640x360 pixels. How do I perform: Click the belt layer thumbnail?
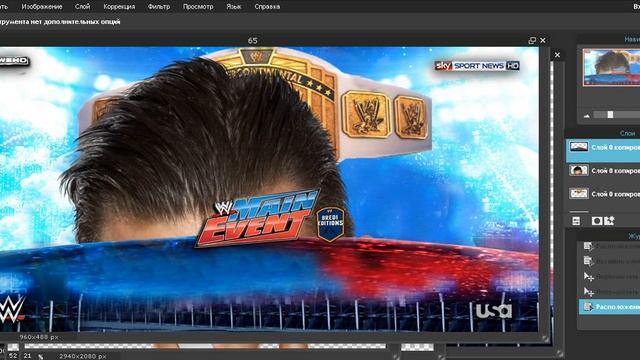coord(579,193)
